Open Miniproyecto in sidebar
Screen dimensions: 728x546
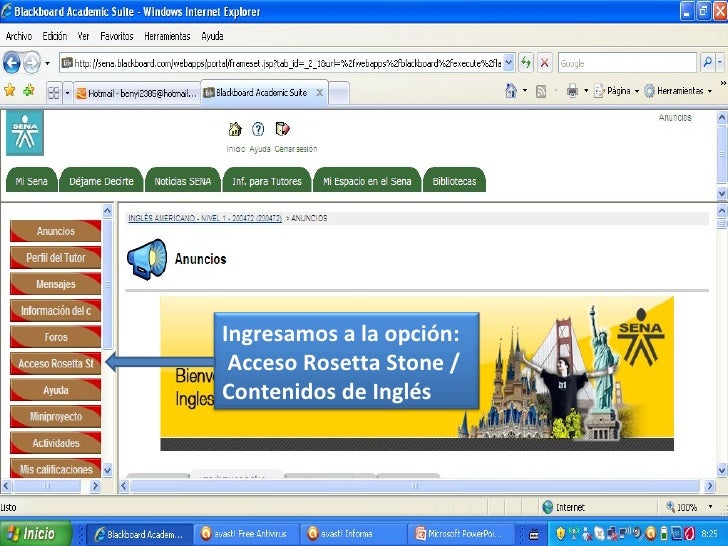pos(56,416)
